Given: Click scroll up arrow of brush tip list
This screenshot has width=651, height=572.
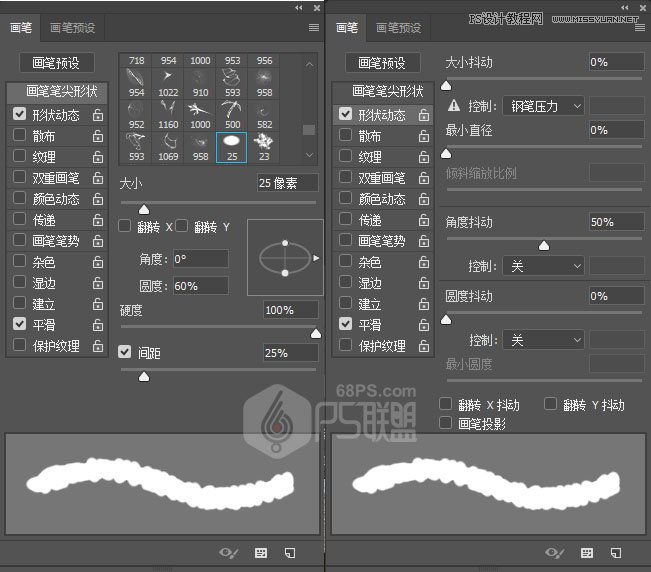Looking at the screenshot, I should 309,64.
